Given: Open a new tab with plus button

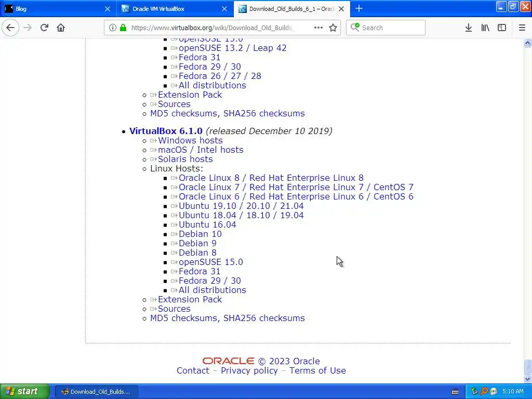Looking at the screenshot, I should point(359,8).
